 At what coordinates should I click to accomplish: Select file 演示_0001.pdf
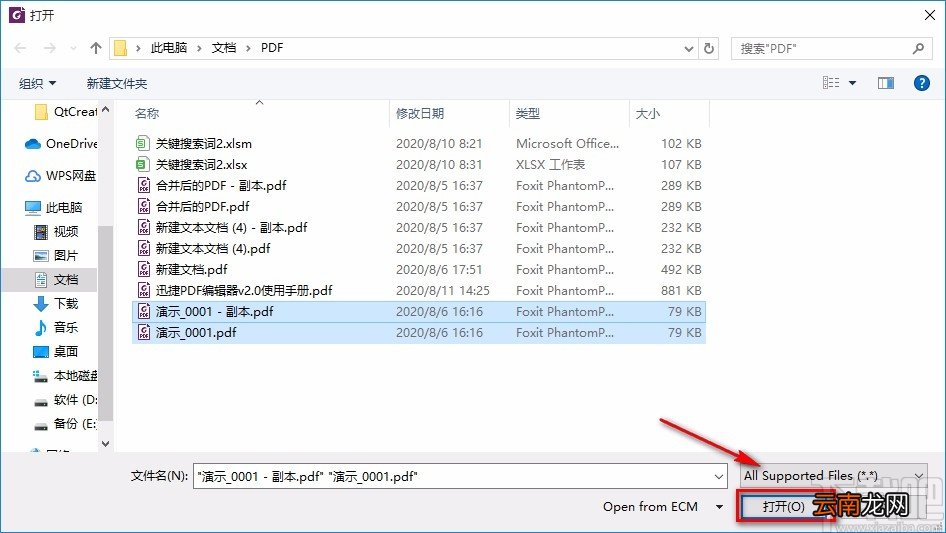pos(418,333)
